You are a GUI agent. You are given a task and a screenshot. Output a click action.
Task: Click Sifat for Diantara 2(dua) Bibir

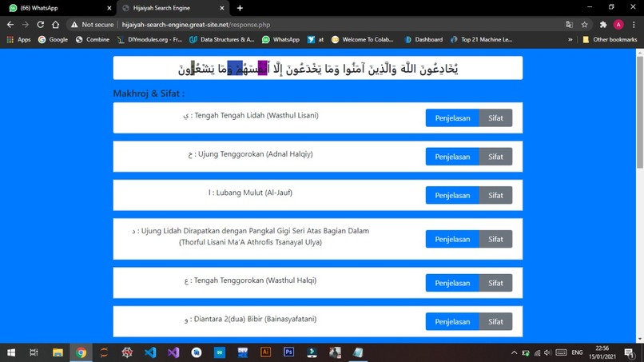coord(495,322)
